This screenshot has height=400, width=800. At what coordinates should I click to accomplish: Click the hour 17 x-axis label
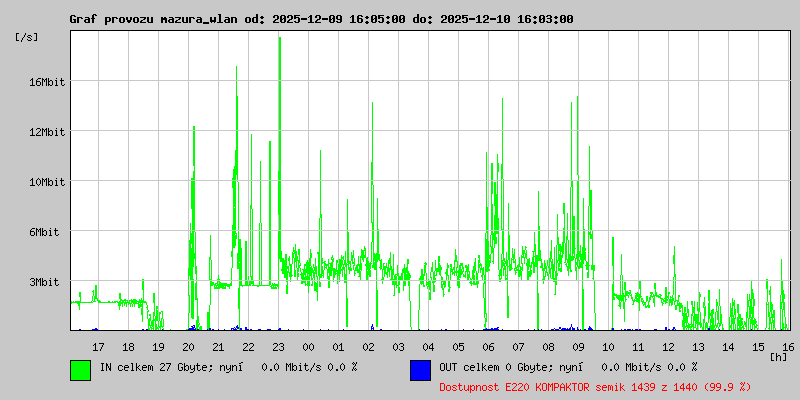[x=98, y=347]
